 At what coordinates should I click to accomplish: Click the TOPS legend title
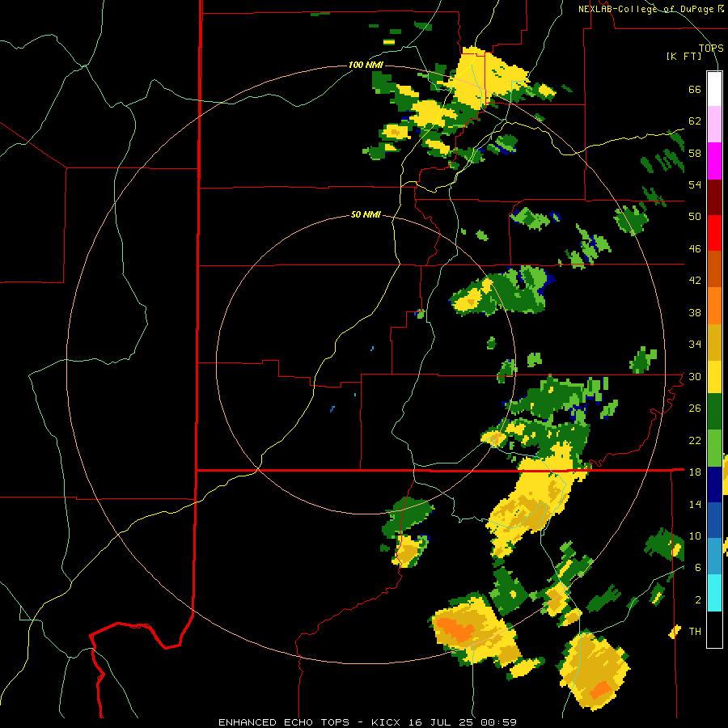[x=711, y=48]
